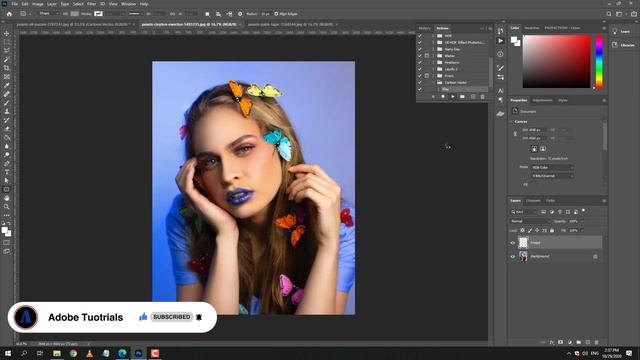The height and width of the screenshot is (360, 640).
Task: Create new group in Layers panel
Action: pos(578,342)
